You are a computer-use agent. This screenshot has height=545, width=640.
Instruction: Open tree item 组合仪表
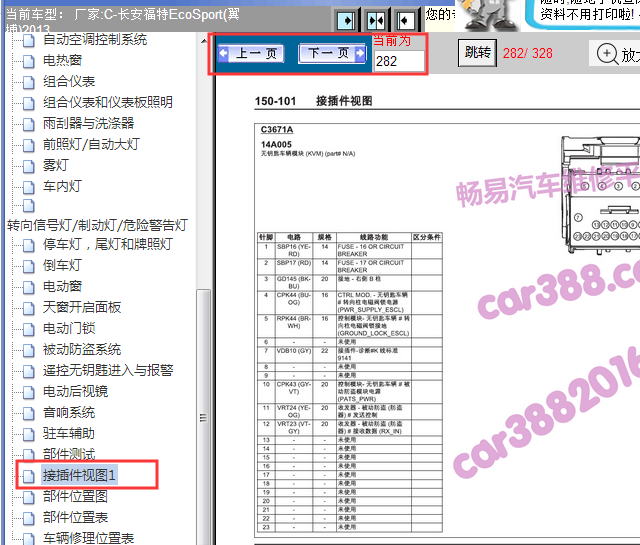pos(69,82)
